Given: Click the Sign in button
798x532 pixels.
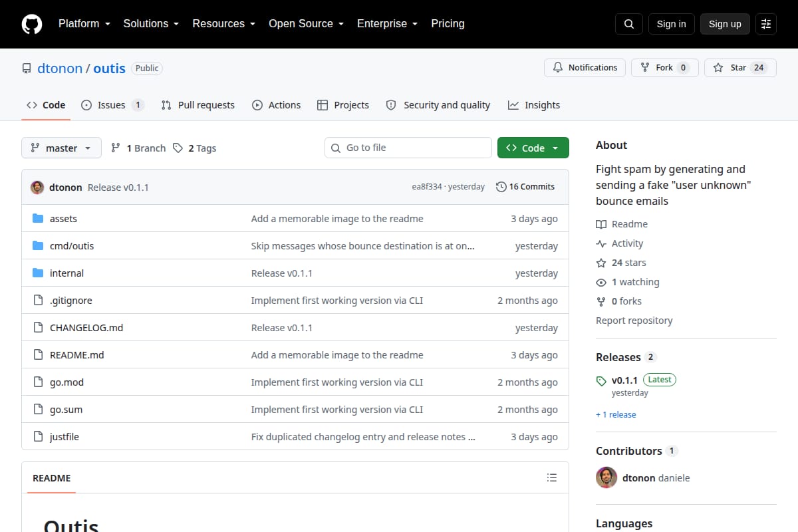Looking at the screenshot, I should (x=671, y=24).
